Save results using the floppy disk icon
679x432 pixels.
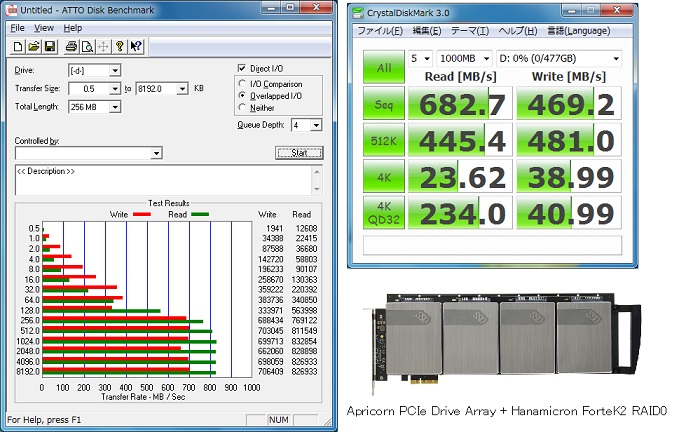click(x=50, y=46)
